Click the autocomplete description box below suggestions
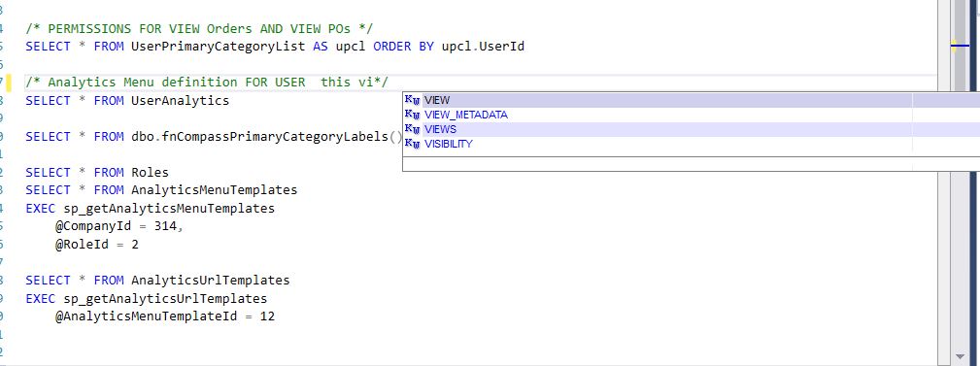Screen dimensions: 980x366 (x=691, y=164)
